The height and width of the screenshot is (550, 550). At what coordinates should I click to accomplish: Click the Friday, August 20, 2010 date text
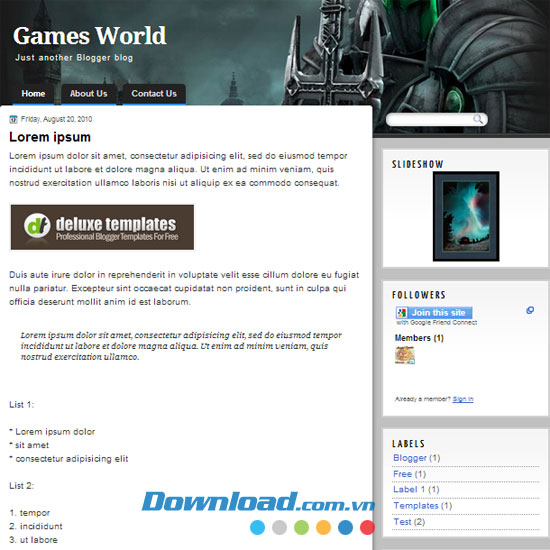click(56, 119)
